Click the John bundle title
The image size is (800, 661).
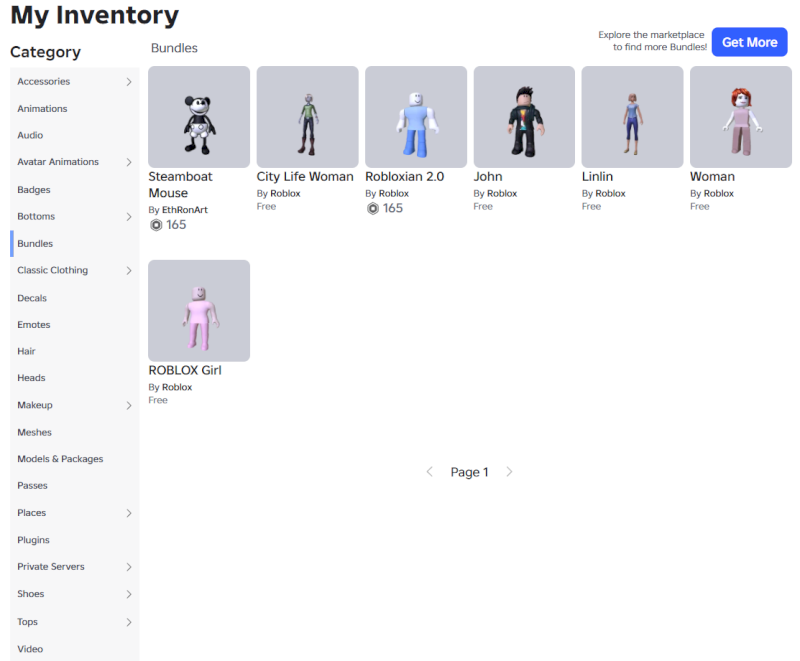(x=488, y=176)
